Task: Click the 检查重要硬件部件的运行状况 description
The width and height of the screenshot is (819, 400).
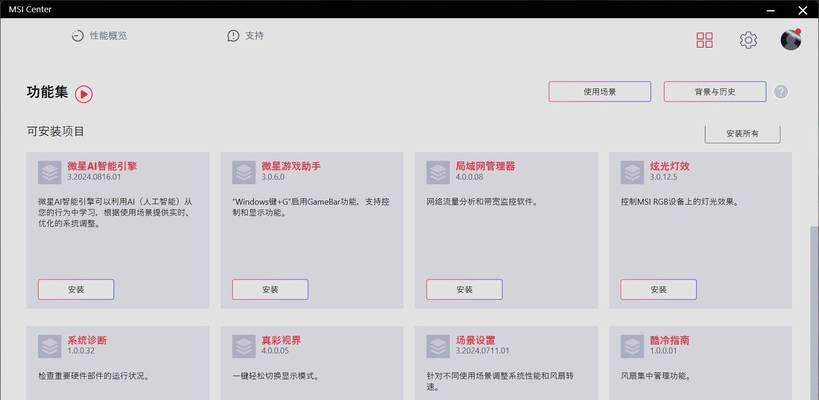Action: coord(94,375)
